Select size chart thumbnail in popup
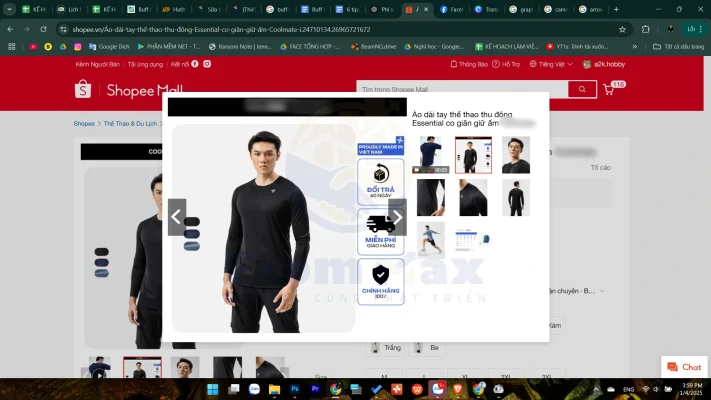 click(x=473, y=239)
